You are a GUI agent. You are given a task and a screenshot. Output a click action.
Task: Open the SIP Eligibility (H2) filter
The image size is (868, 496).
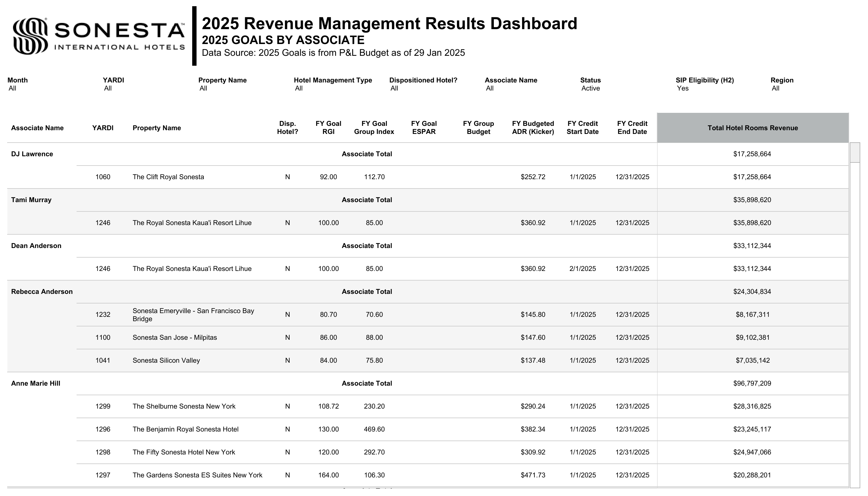[683, 89]
